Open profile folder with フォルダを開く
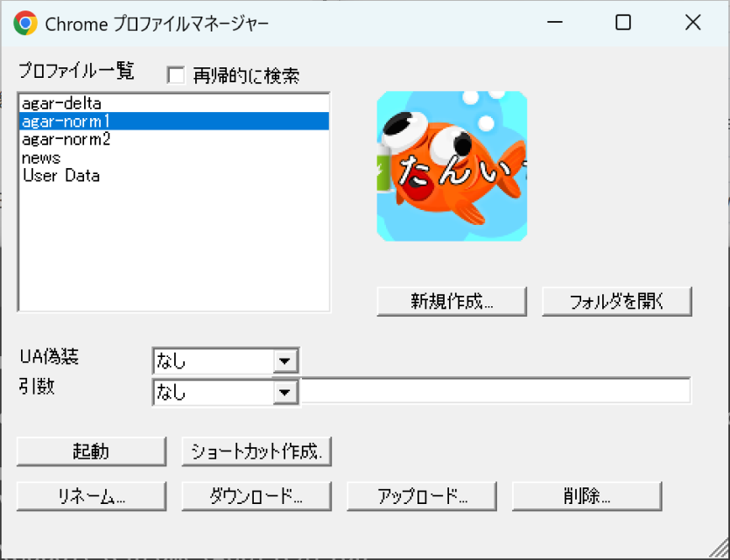This screenshot has width=730, height=560. pos(617,301)
